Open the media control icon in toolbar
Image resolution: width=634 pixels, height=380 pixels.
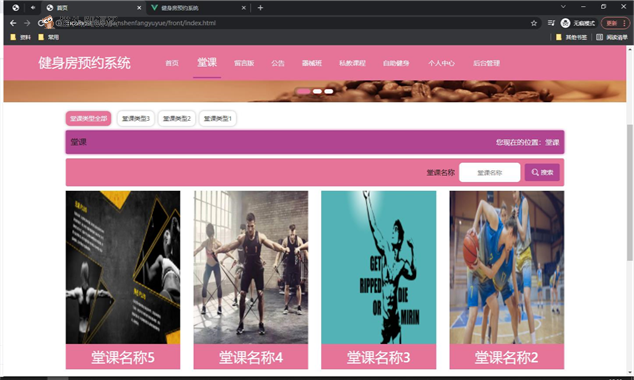tap(551, 23)
